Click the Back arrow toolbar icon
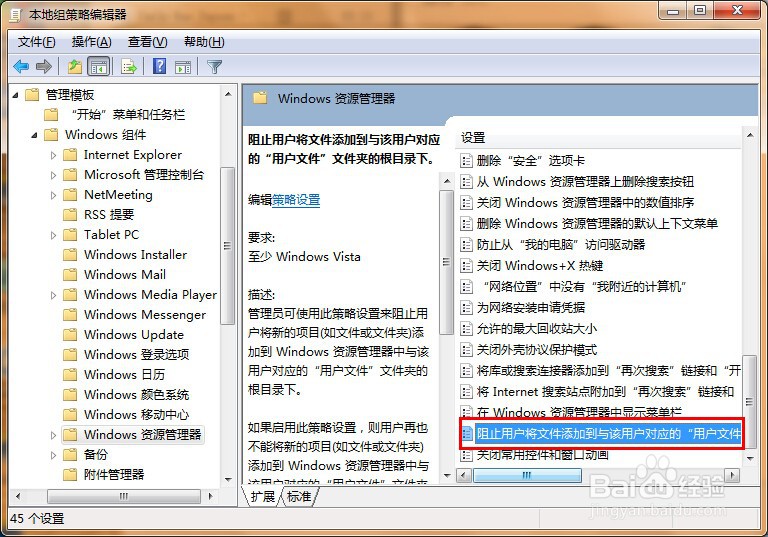Viewport: 768px width, 537px height. click(x=21, y=66)
